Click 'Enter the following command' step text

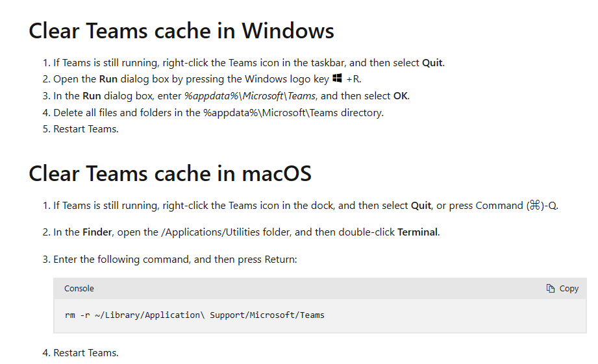pyautogui.click(x=175, y=260)
